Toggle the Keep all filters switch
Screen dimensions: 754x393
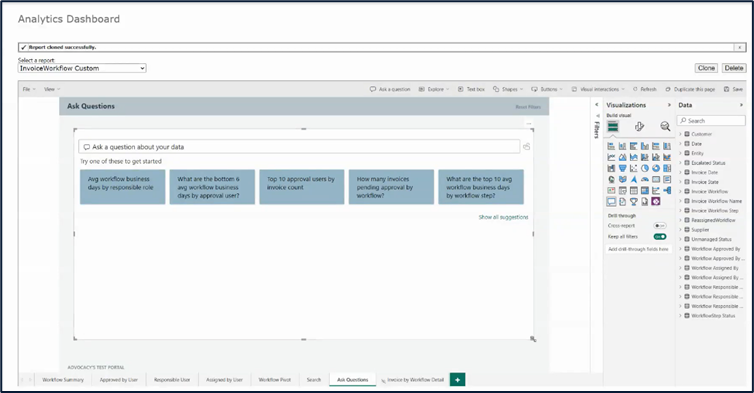[660, 237]
